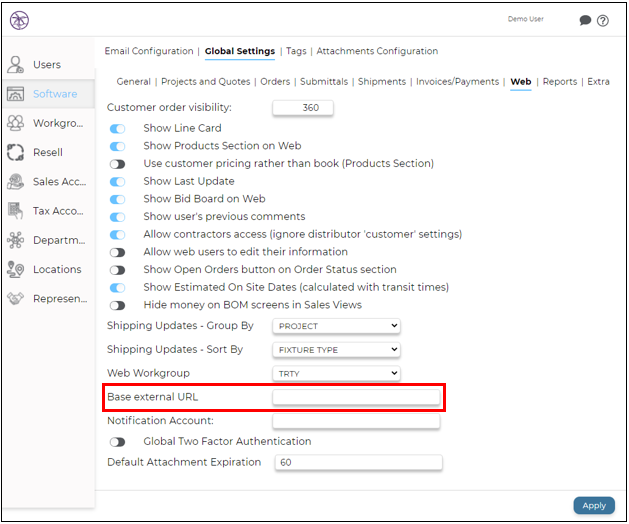Click the Apply button
Viewport: 629px width, 524px height.
pos(594,506)
